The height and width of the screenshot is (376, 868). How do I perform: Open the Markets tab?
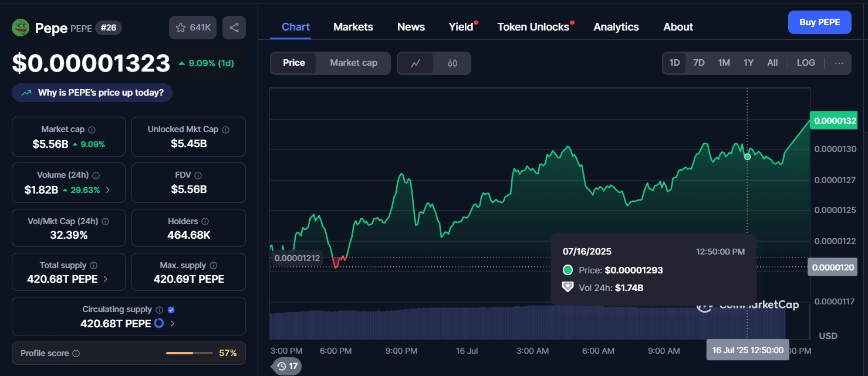[353, 27]
